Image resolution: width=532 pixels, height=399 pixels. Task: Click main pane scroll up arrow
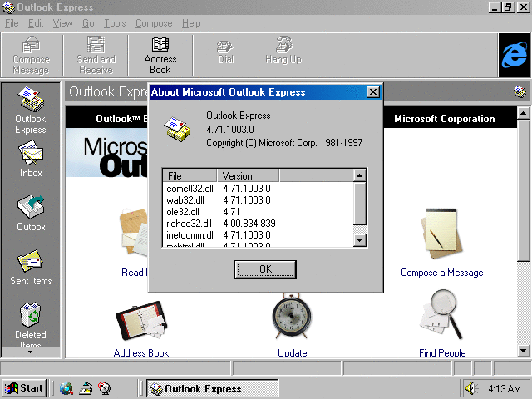[523, 113]
